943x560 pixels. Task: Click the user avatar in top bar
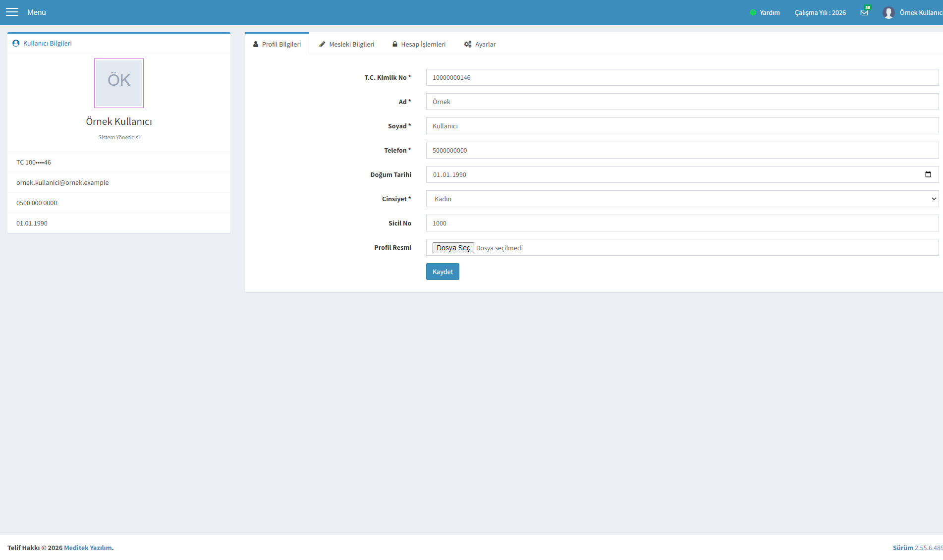tap(888, 12)
